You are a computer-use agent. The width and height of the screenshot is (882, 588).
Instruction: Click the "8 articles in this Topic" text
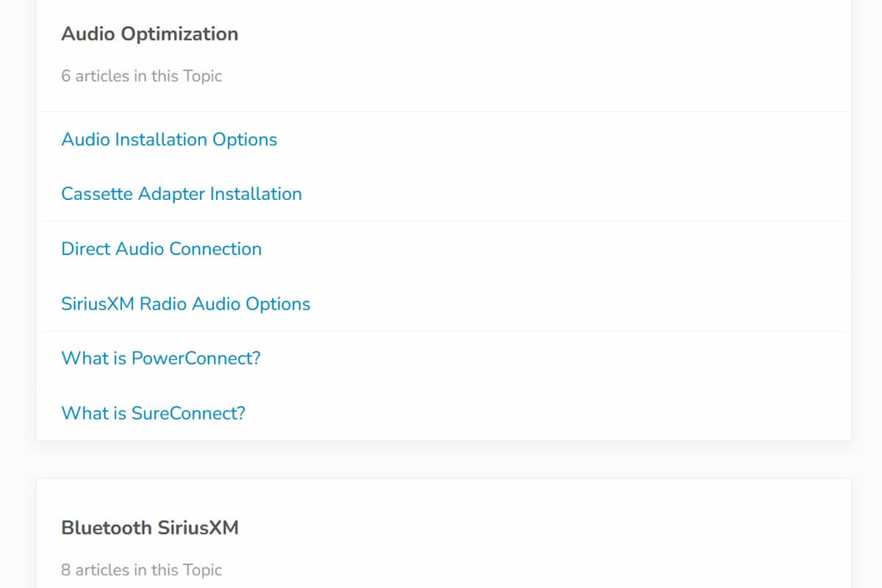pyautogui.click(x=141, y=570)
